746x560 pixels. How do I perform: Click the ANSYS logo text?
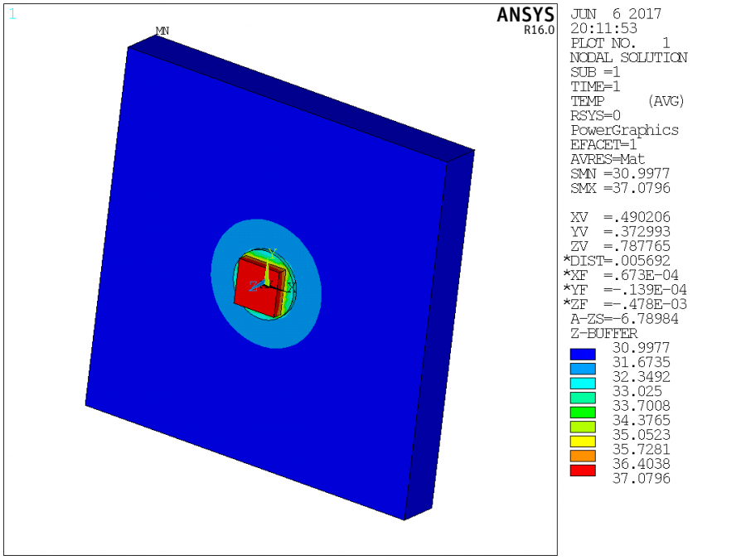[526, 15]
